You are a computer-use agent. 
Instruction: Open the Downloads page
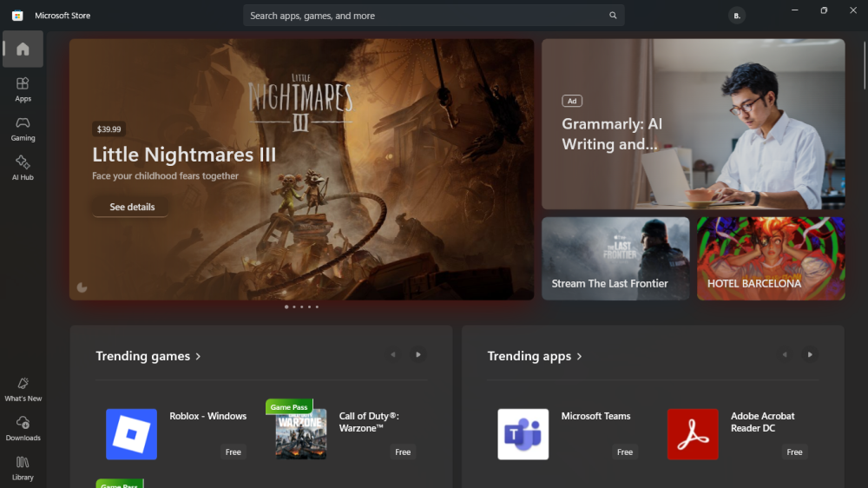click(x=23, y=429)
